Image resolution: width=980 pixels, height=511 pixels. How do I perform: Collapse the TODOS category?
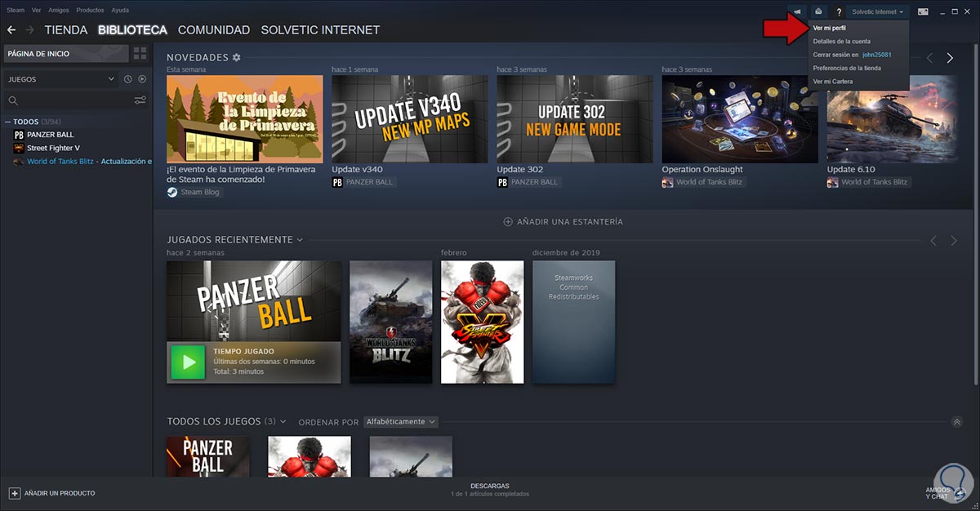pyautogui.click(x=8, y=122)
